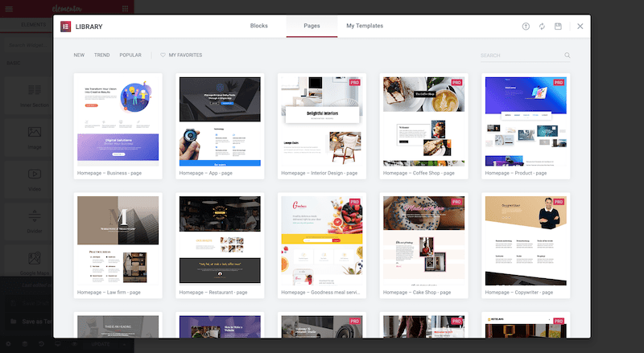Sync the library with the refresh icon
The width and height of the screenshot is (644, 353).
coord(542,27)
